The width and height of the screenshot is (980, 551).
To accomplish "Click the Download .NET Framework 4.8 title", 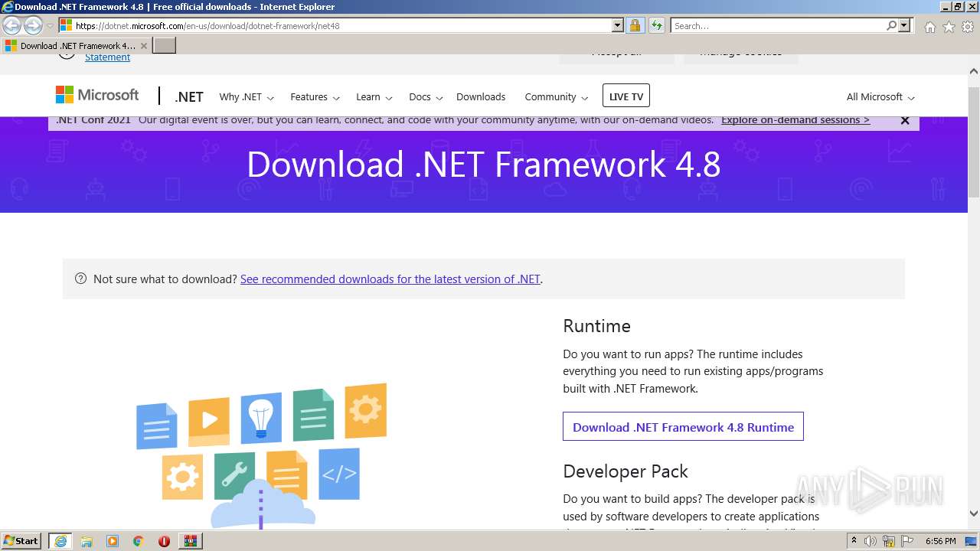I will click(484, 165).
